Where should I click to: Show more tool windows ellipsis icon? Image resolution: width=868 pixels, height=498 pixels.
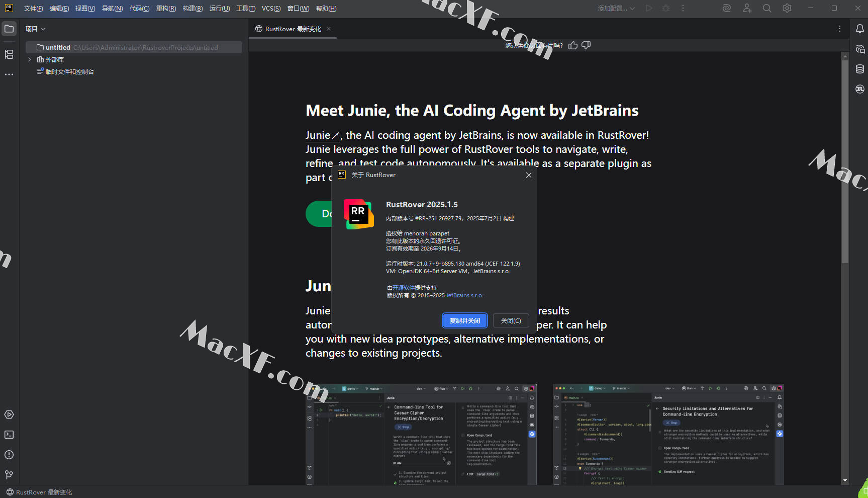tap(9, 74)
